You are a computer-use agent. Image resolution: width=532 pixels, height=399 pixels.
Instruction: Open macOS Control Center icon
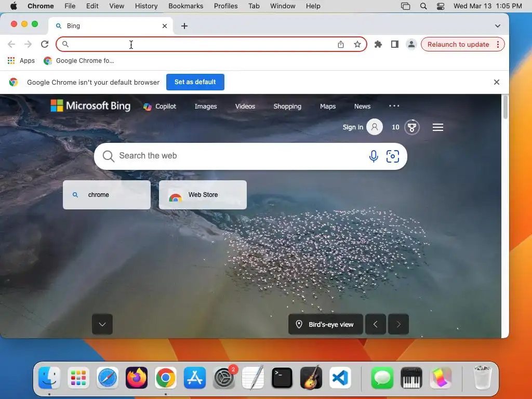click(441, 6)
